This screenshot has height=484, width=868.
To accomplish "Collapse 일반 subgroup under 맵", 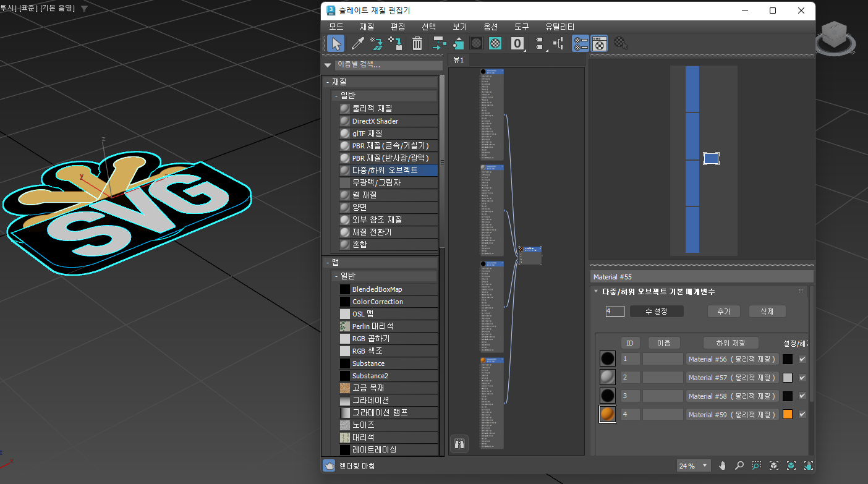I will [336, 276].
